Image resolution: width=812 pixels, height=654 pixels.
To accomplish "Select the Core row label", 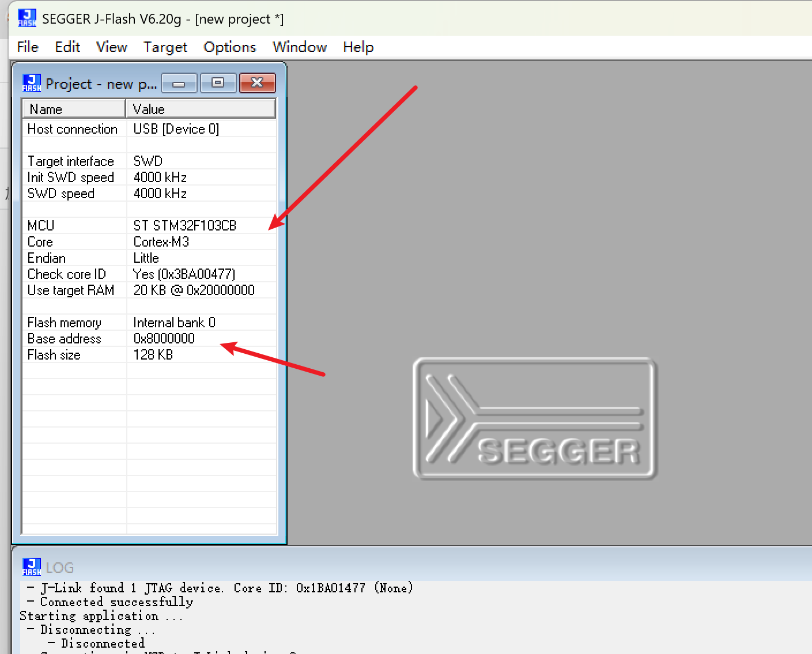I will pyautogui.click(x=40, y=242).
